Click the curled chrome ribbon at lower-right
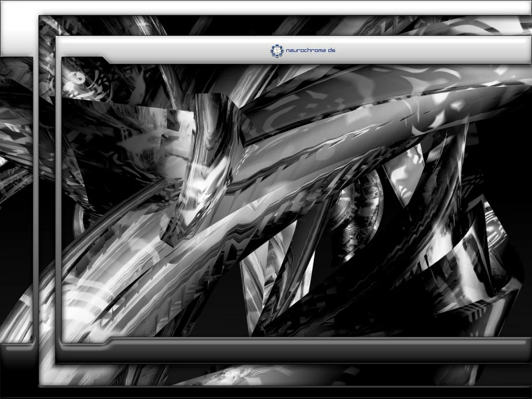The height and width of the screenshot is (399, 532). coord(478,258)
